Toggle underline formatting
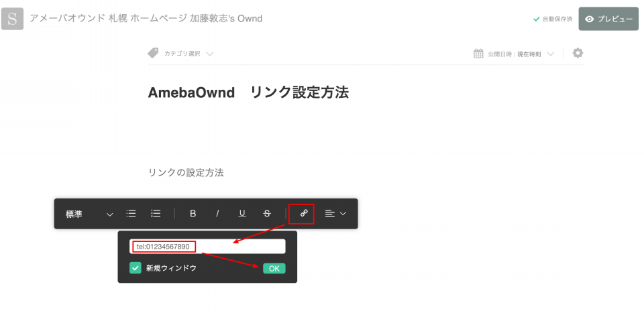This screenshot has width=644, height=313. 242,213
